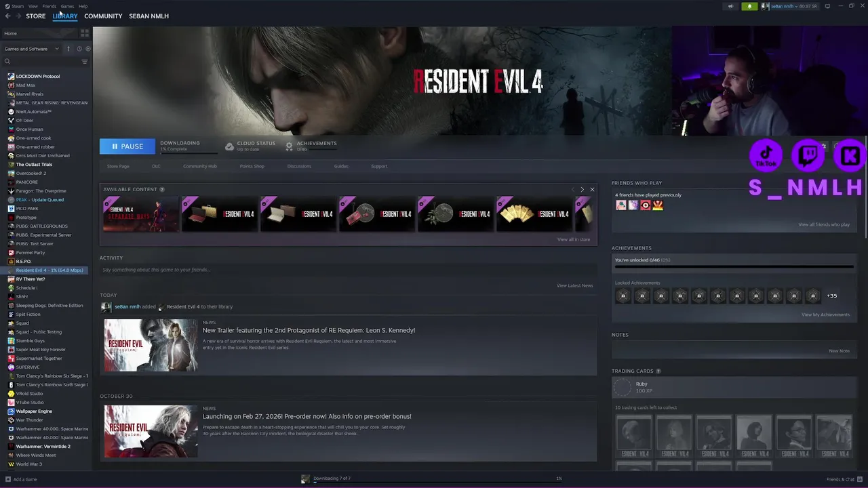Open the +35 more achievements badge
This screenshot has width=868, height=488.
(831, 296)
